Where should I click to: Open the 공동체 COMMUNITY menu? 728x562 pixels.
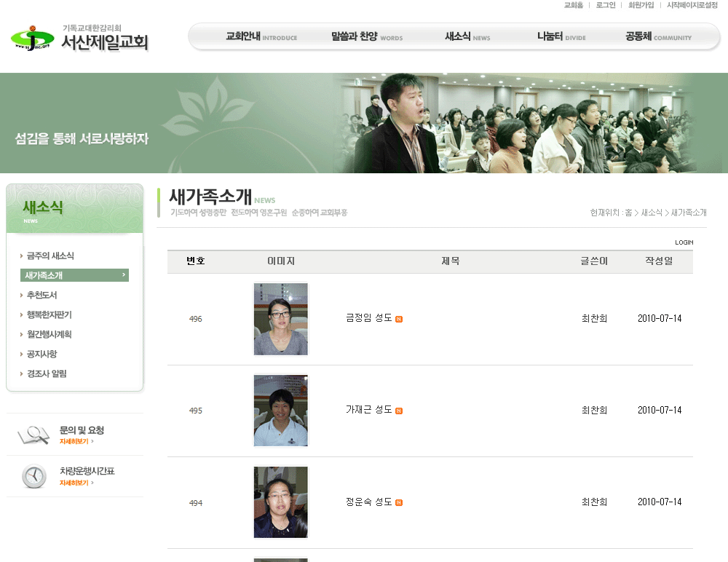658,36
